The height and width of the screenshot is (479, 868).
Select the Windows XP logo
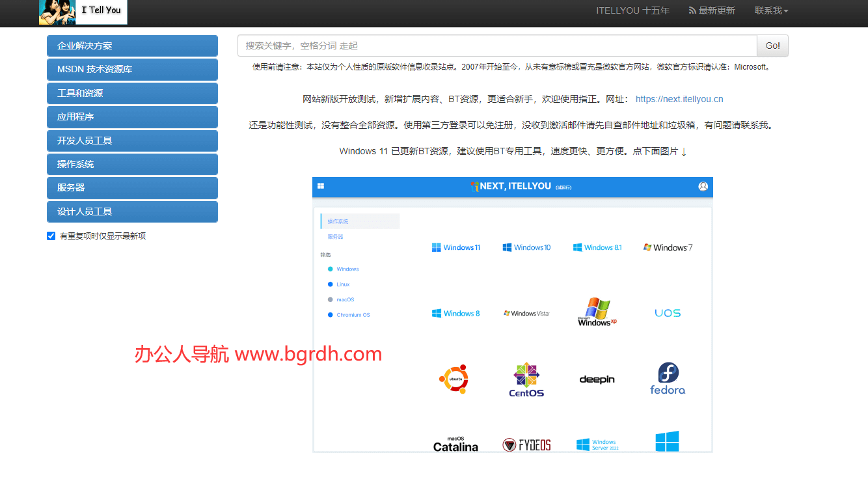point(597,312)
